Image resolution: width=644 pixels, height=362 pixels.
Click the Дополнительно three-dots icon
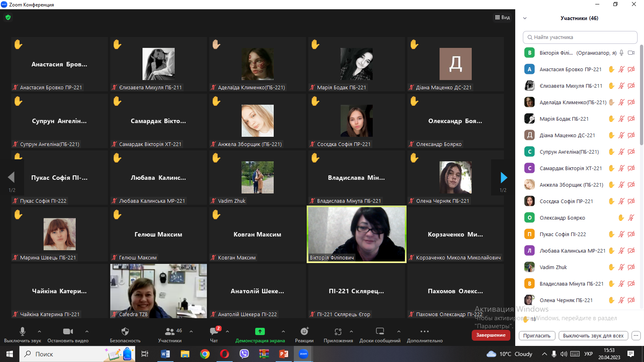(425, 331)
